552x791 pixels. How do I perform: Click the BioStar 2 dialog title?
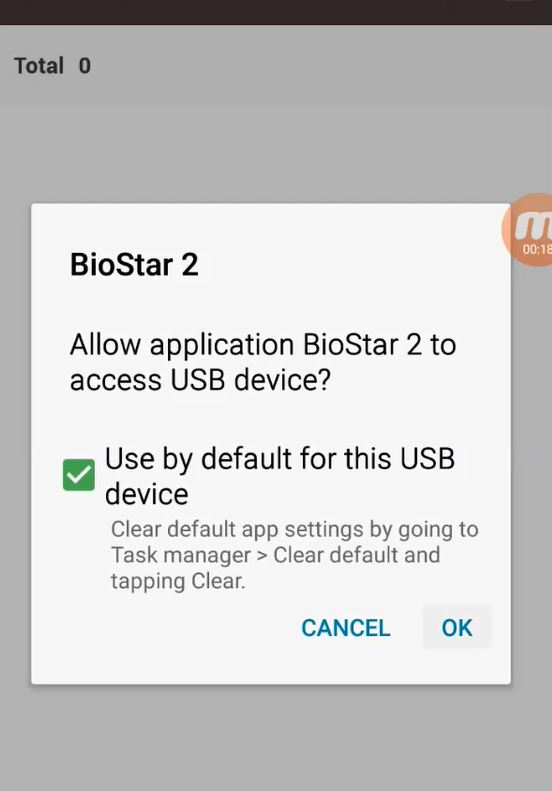coord(134,264)
